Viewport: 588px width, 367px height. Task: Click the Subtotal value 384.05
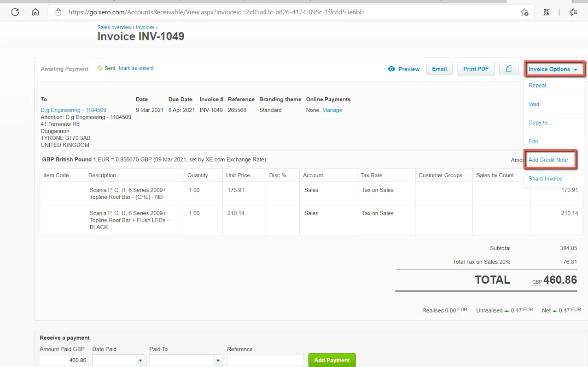point(568,248)
